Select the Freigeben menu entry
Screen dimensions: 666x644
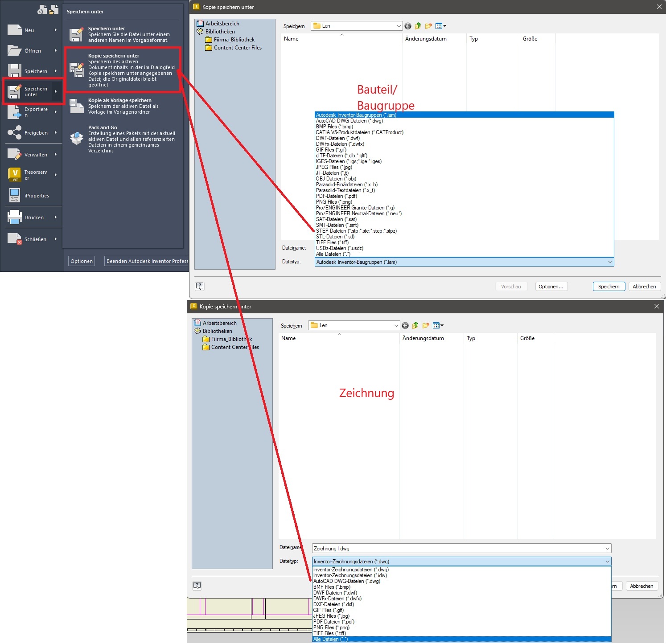[32, 133]
